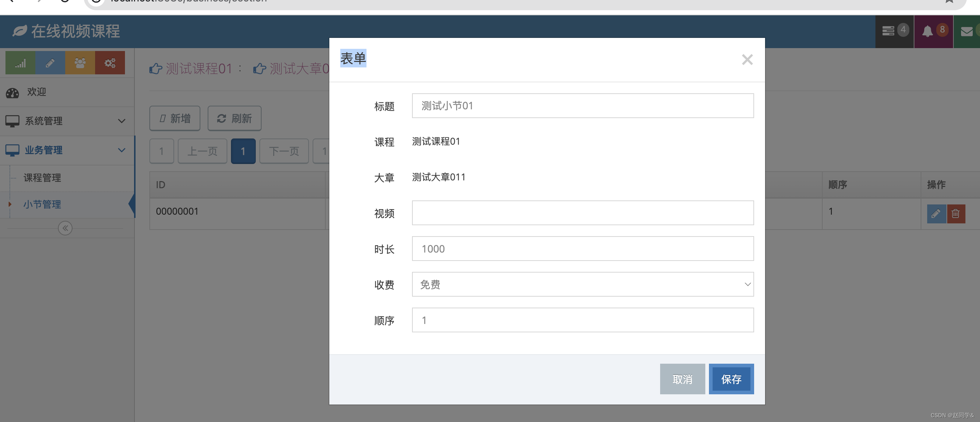Viewport: 980px width, 422px height.
Task: Click the blue pencil shortcut icon
Action: [x=50, y=63]
